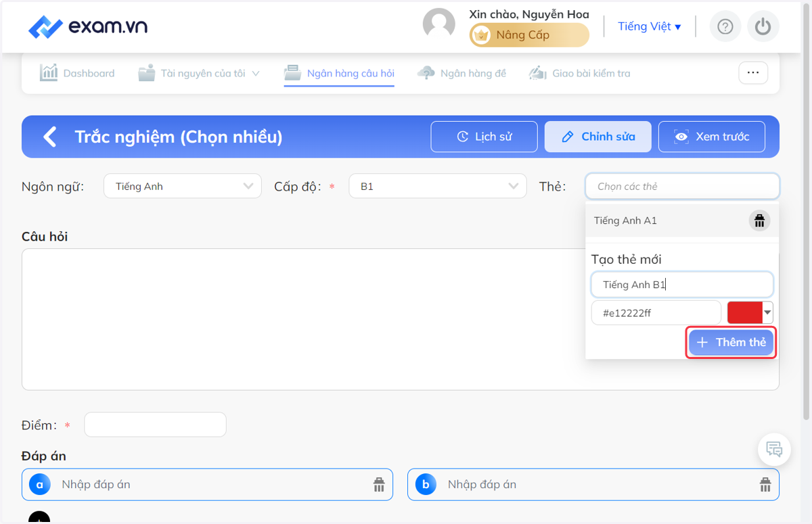
Task: Open the user profile avatar
Action: [438, 25]
